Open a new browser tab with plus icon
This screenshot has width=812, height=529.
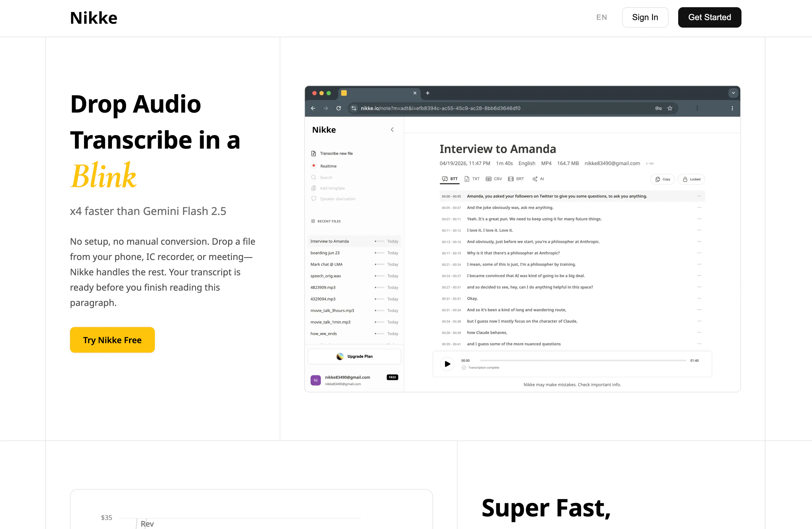tap(428, 93)
